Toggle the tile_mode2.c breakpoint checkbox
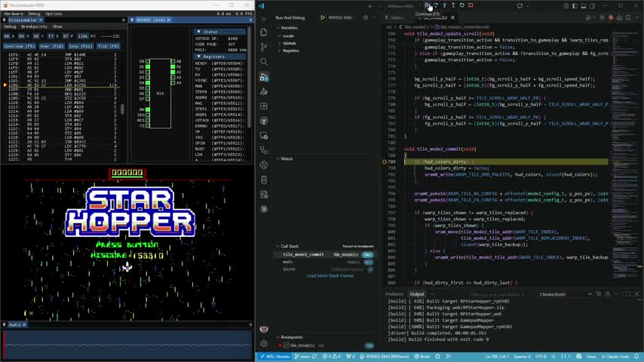The height and width of the screenshot is (362, 644). (x=287, y=345)
